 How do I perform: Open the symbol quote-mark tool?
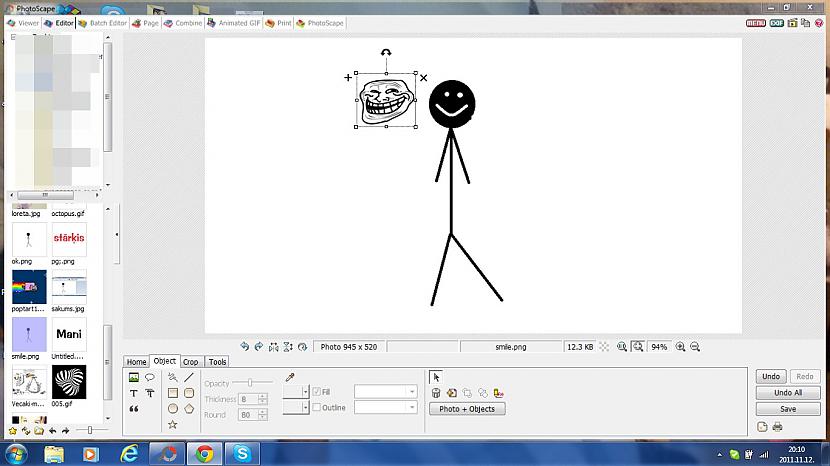click(x=133, y=409)
